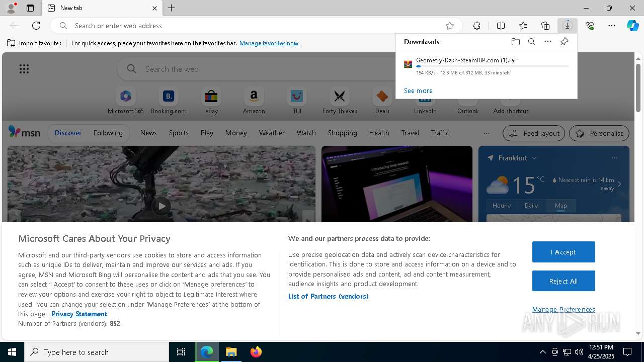644x362 pixels.
Task: Open Settings and more menu
Action: coord(612,26)
